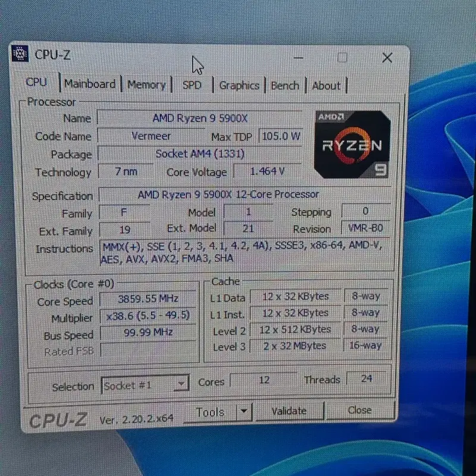This screenshot has width=476, height=476.
Task: Click the Stepping value 0
Action: click(366, 211)
